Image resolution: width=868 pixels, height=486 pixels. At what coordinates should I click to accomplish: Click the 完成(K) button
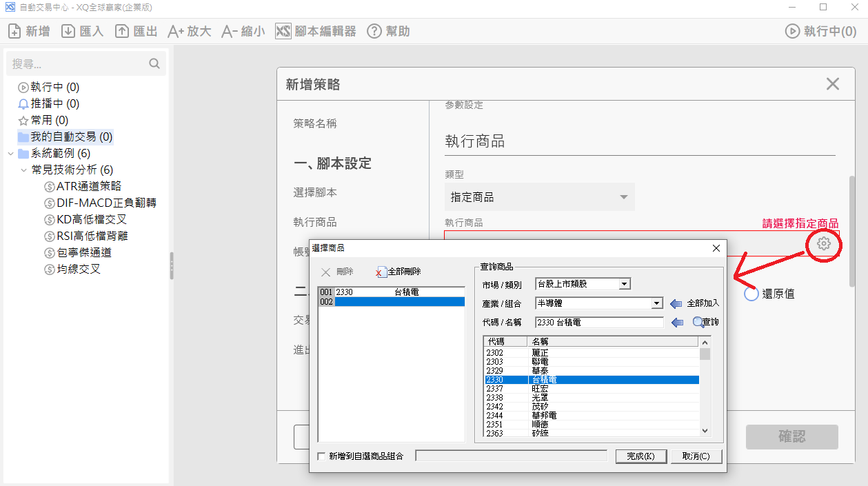[640, 456]
